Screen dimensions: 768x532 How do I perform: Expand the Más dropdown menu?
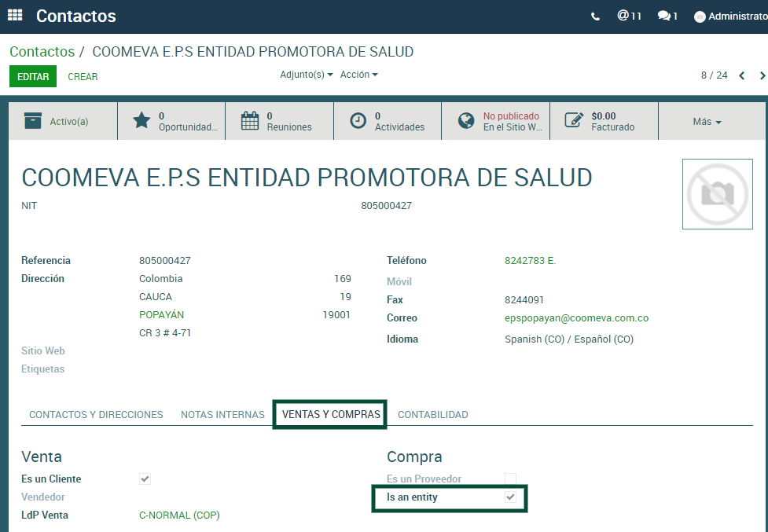(706, 122)
